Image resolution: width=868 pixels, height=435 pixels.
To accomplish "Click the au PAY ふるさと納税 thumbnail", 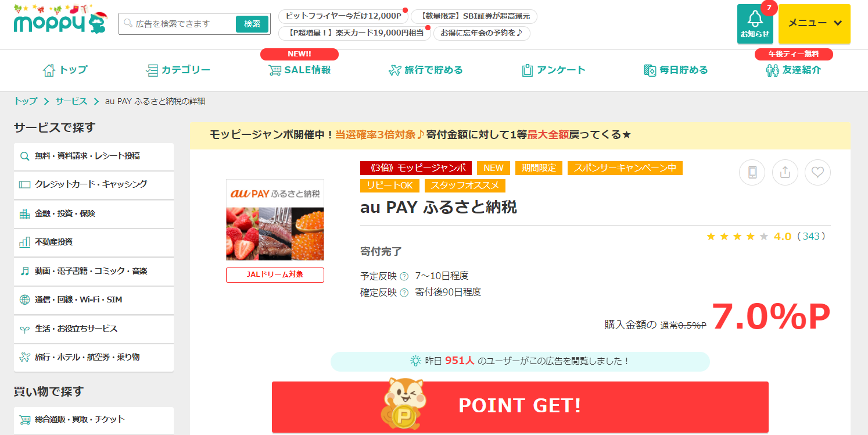I will click(275, 220).
